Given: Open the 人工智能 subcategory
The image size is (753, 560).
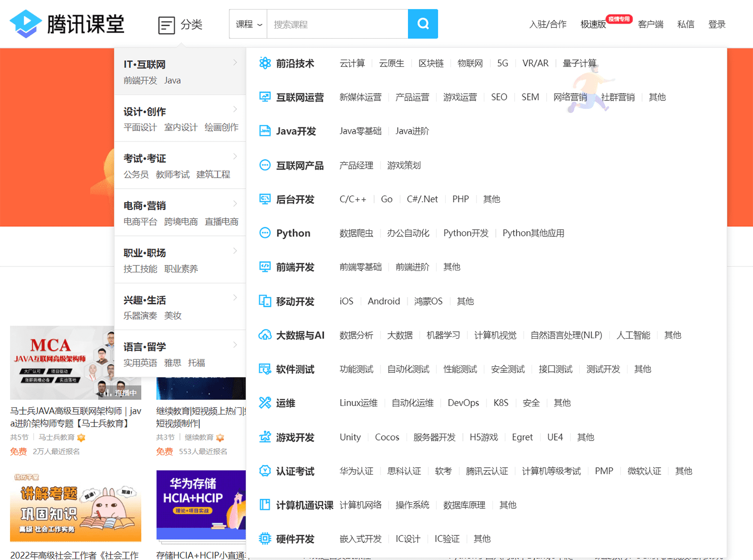Looking at the screenshot, I should tap(633, 335).
